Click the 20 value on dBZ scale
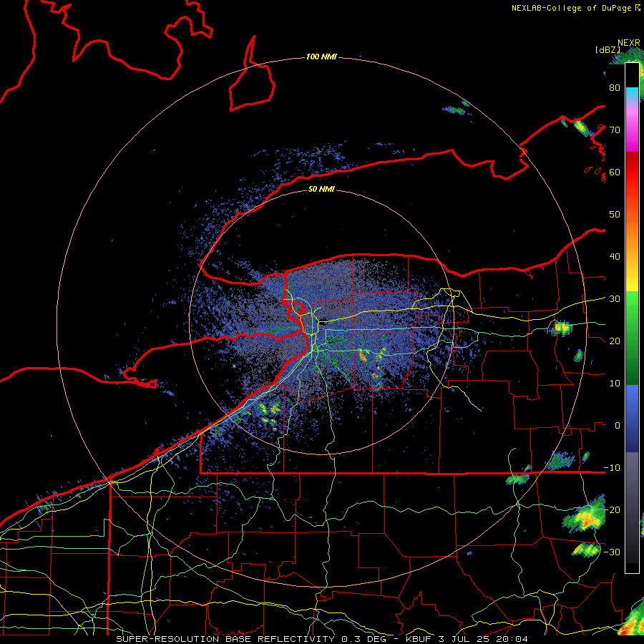This screenshot has width=644, height=644. (615, 341)
